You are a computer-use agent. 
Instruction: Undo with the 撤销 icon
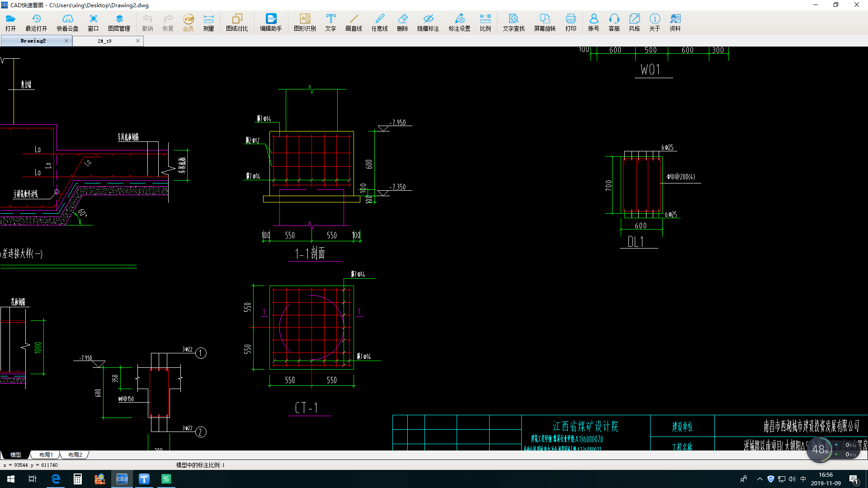click(x=147, y=22)
